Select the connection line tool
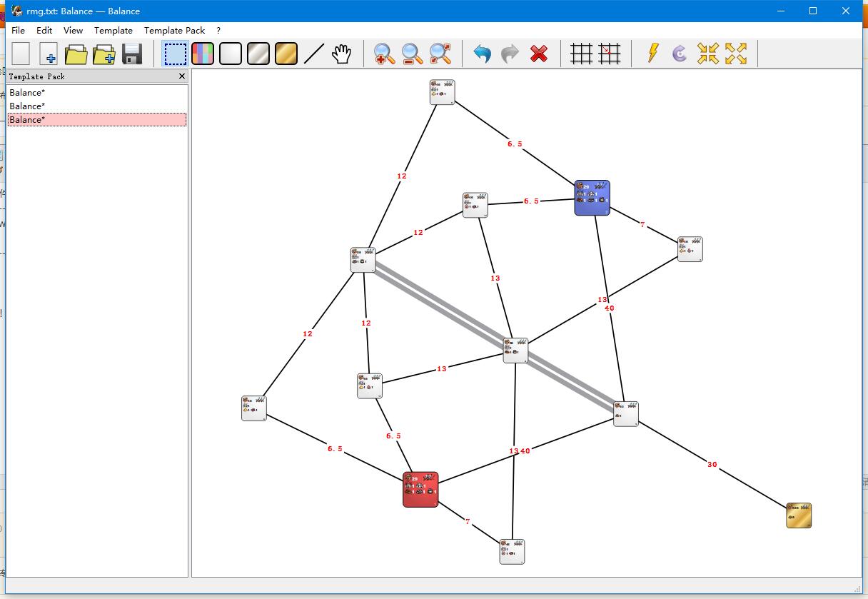The width and height of the screenshot is (868, 599). tap(314, 54)
